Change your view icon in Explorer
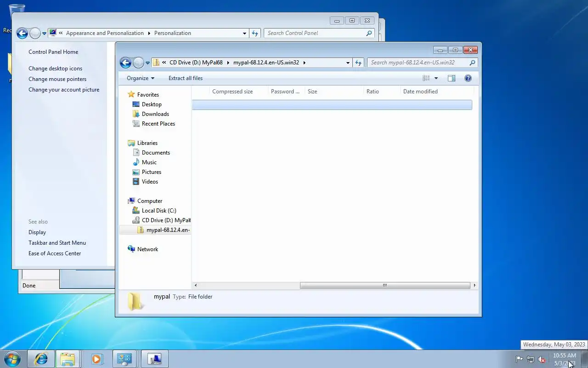This screenshot has width=588, height=368. pyautogui.click(x=426, y=78)
